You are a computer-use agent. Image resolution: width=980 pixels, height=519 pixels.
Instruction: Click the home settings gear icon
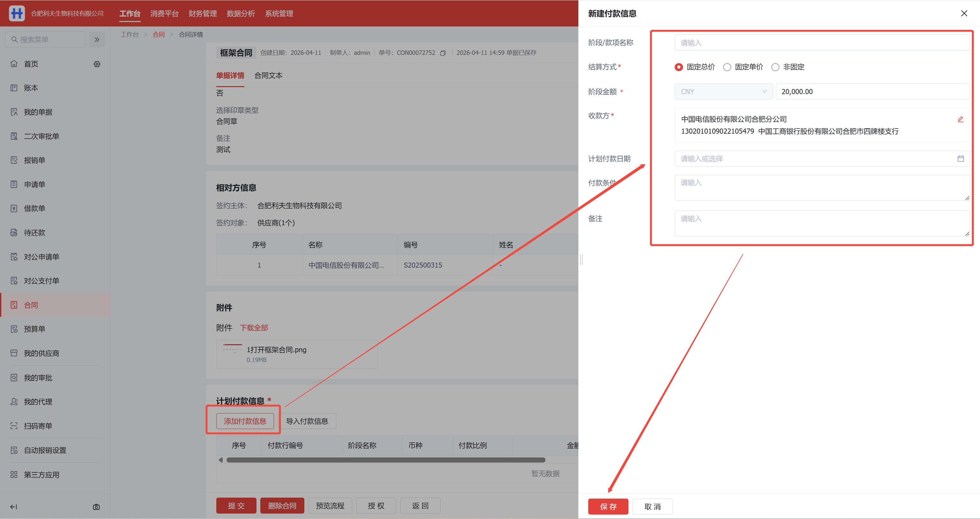97,64
